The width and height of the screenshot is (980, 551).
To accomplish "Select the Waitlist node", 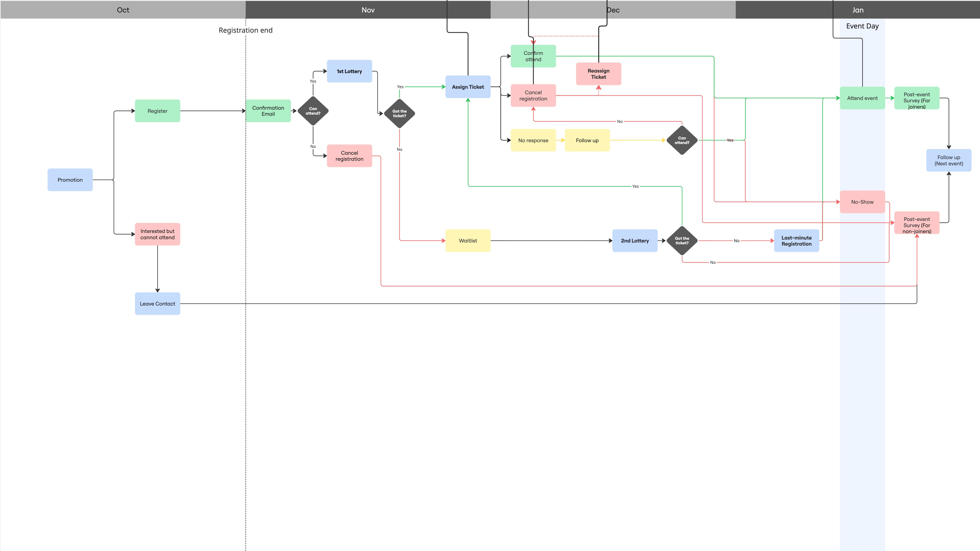I will point(468,241).
